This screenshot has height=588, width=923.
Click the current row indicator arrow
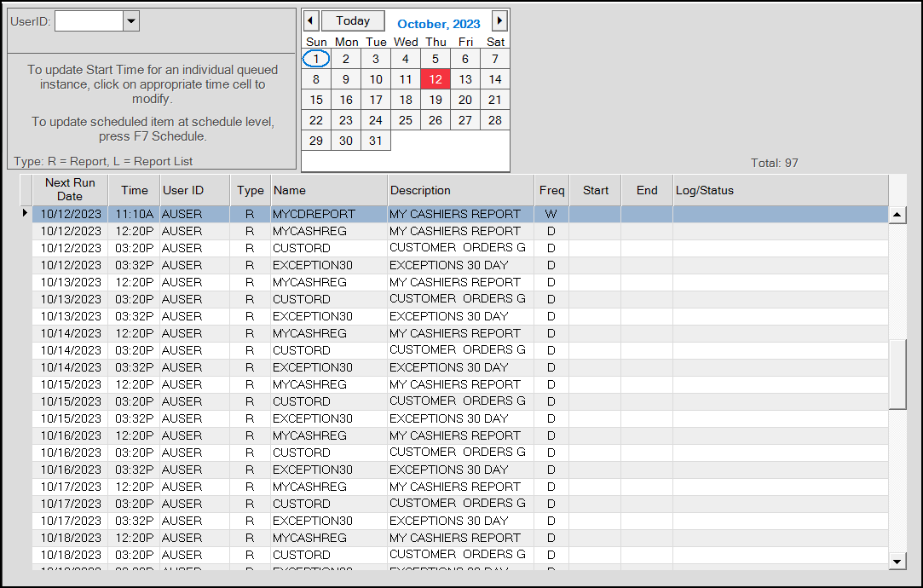[x=24, y=214]
